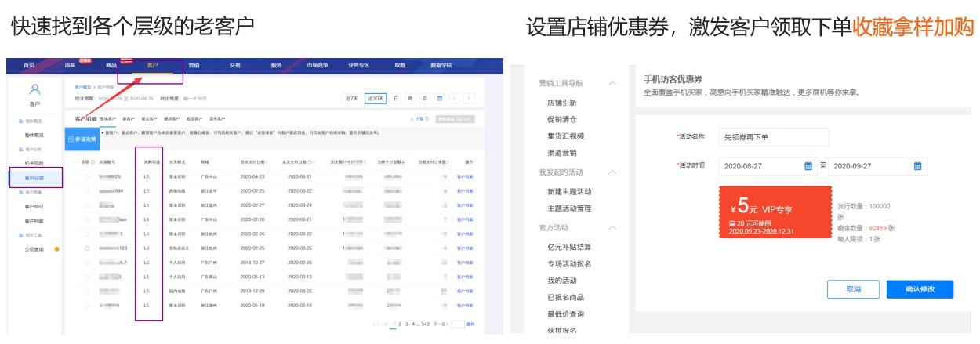Collapse the 我发起的活动 section
This screenshot has height=344, width=980.
pyautogui.click(x=612, y=172)
